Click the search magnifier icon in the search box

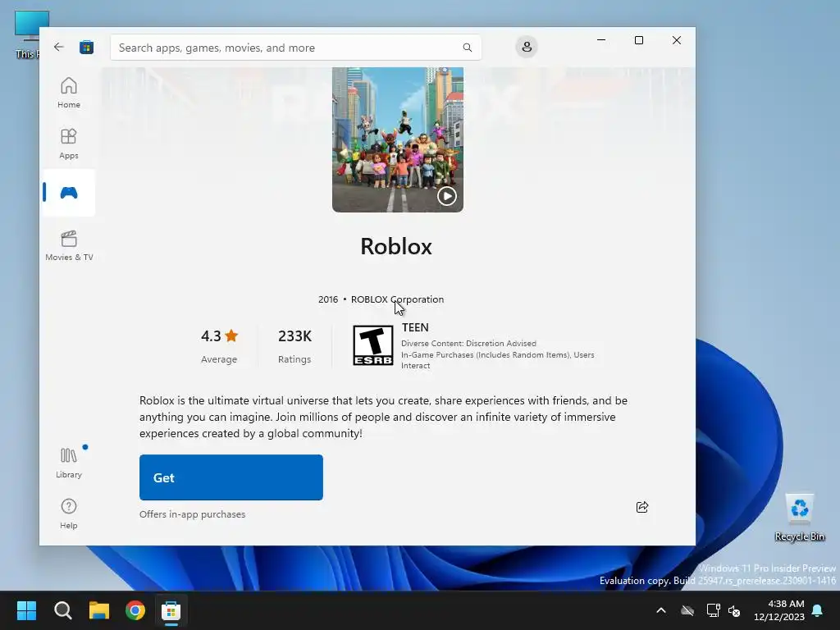(467, 48)
